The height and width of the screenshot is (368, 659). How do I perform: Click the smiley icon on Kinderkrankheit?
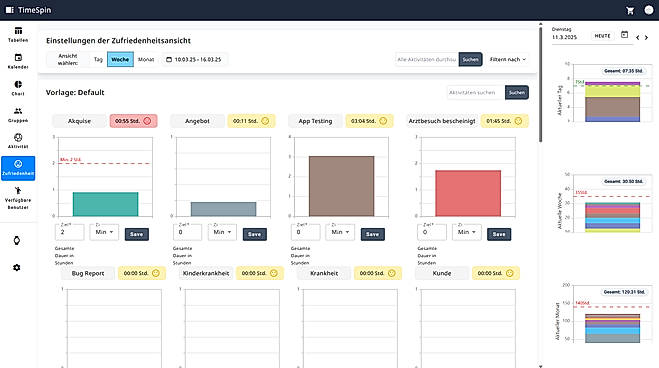274,273
